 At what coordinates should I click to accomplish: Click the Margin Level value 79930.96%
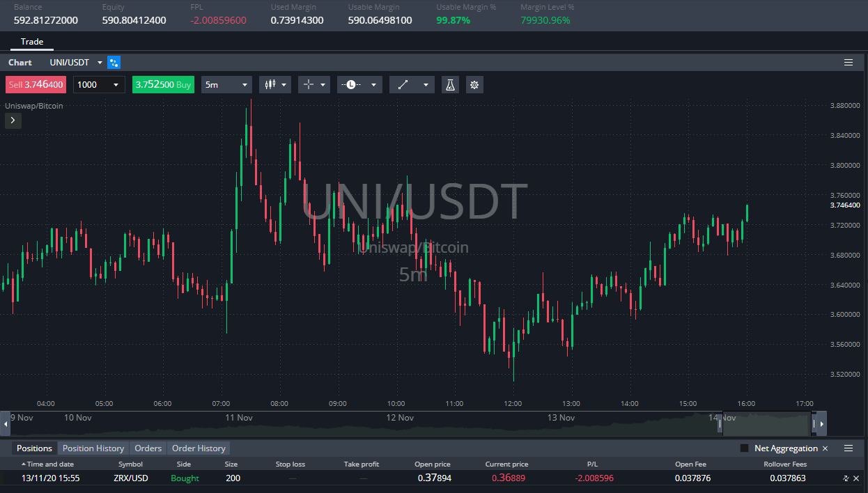(x=545, y=20)
